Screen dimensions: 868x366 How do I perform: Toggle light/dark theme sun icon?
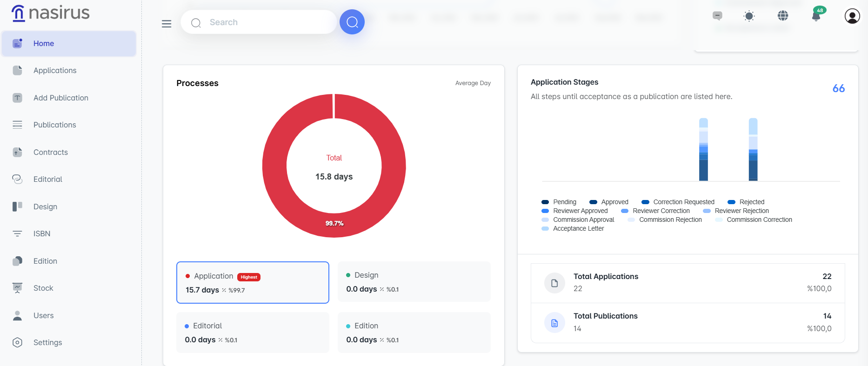749,16
